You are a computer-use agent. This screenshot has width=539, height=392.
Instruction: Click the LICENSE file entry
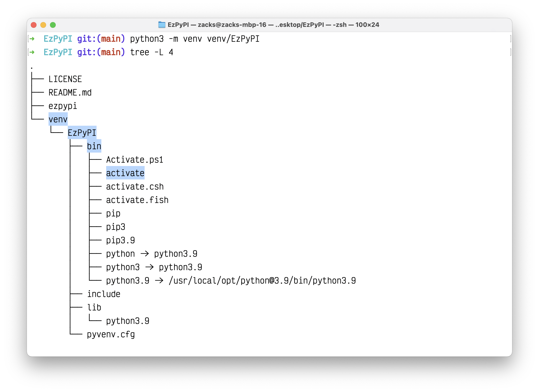pos(65,79)
